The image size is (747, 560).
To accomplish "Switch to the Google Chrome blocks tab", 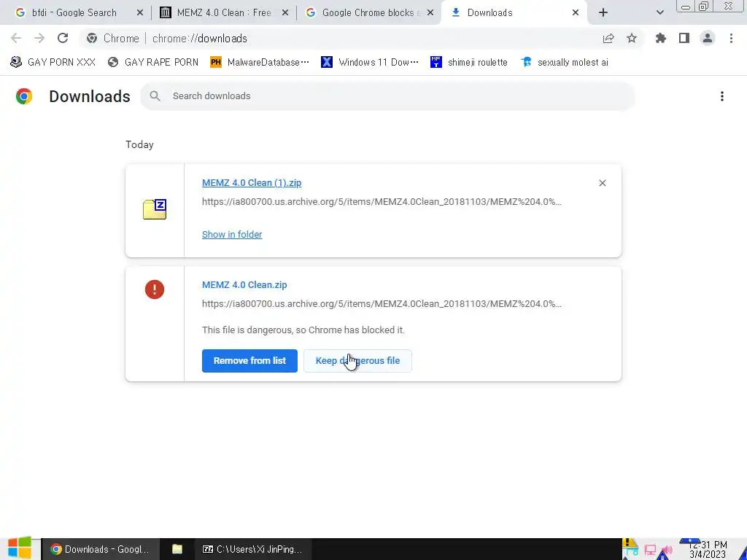I will pyautogui.click(x=369, y=13).
